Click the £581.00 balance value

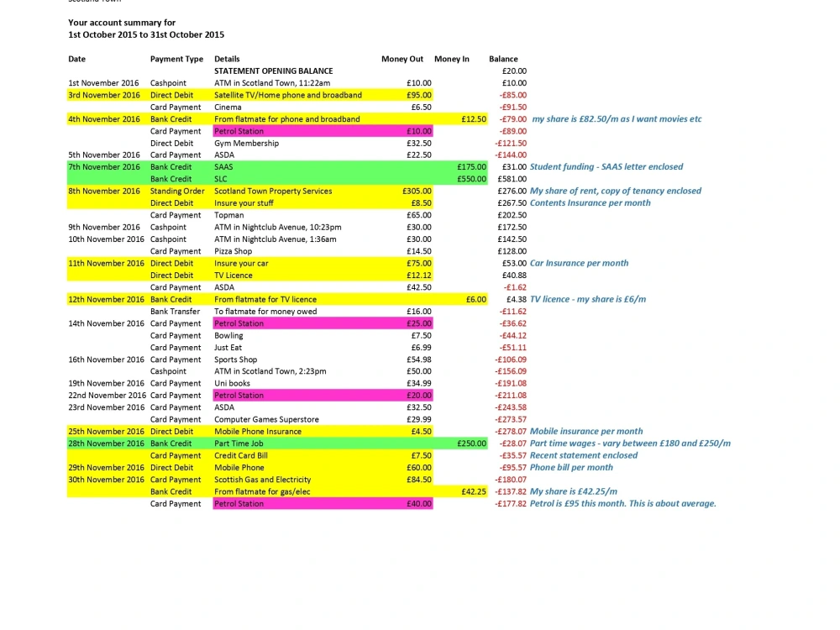(512, 179)
